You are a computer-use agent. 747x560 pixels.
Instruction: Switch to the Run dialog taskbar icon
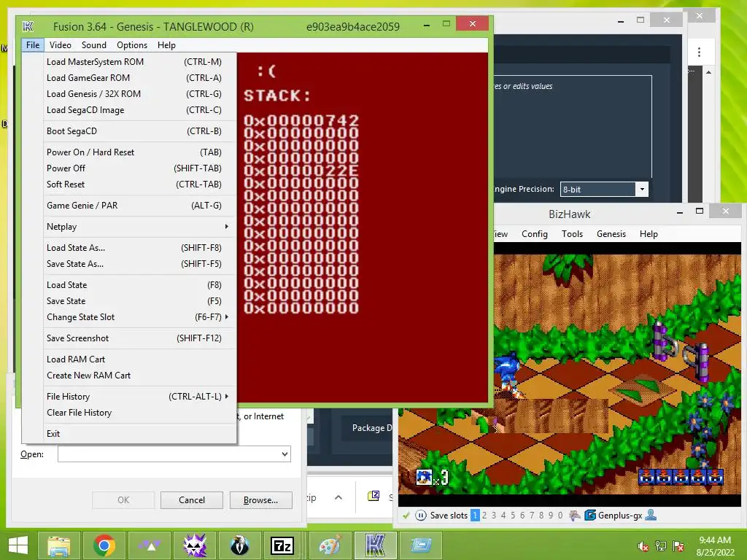[x=421, y=545]
